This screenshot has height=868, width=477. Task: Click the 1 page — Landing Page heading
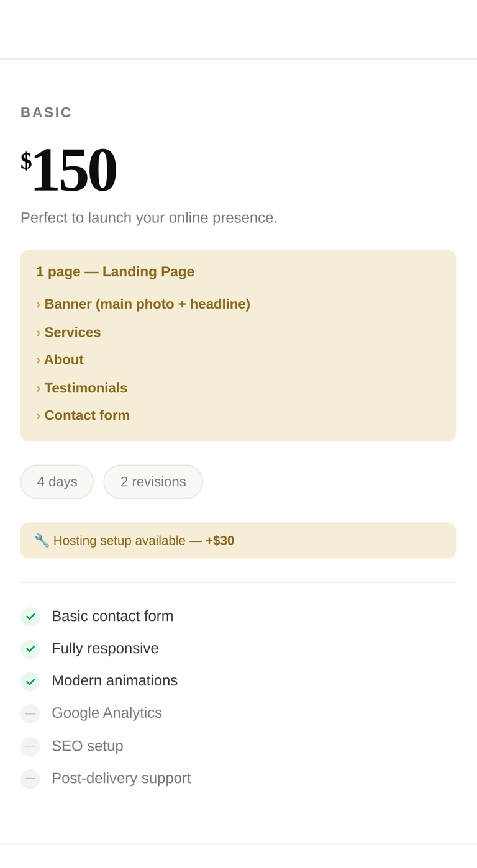(115, 271)
